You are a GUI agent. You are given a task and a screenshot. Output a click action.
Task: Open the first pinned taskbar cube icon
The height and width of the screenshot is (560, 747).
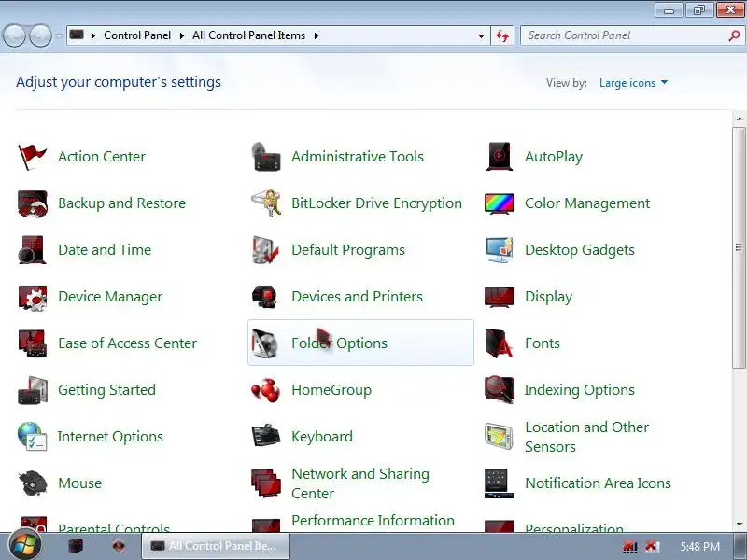pos(77,546)
